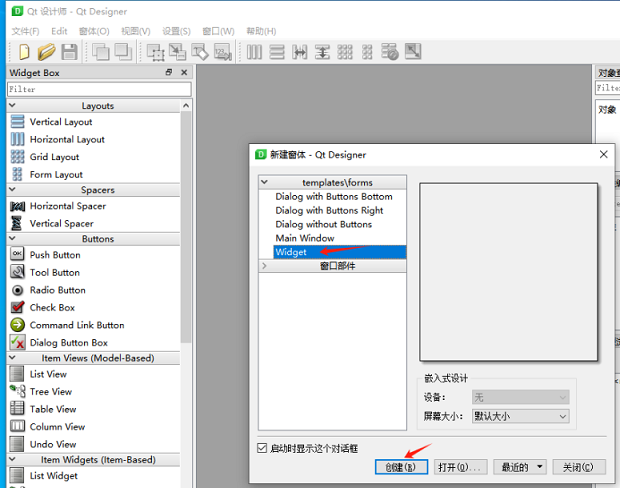Select Dialog Button Box widget
Viewport: 620px width, 488px height.
(94, 342)
